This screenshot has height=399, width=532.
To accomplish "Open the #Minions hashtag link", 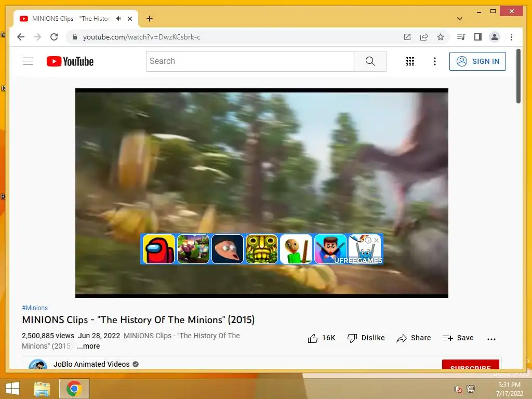I will pos(35,308).
